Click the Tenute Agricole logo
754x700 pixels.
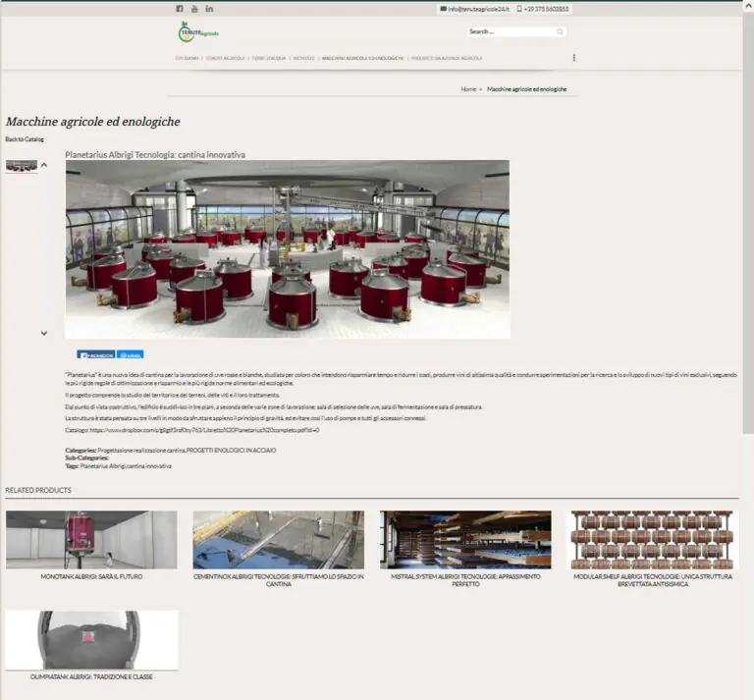(x=198, y=31)
